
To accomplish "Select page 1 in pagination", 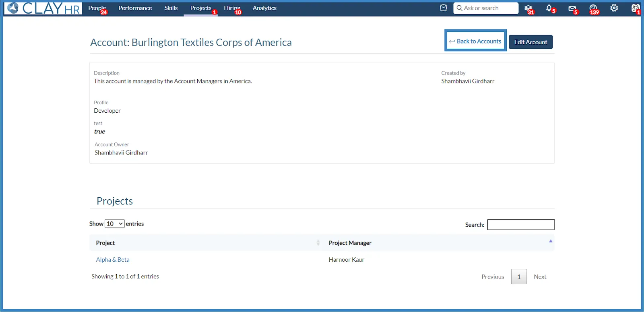I will click(519, 277).
